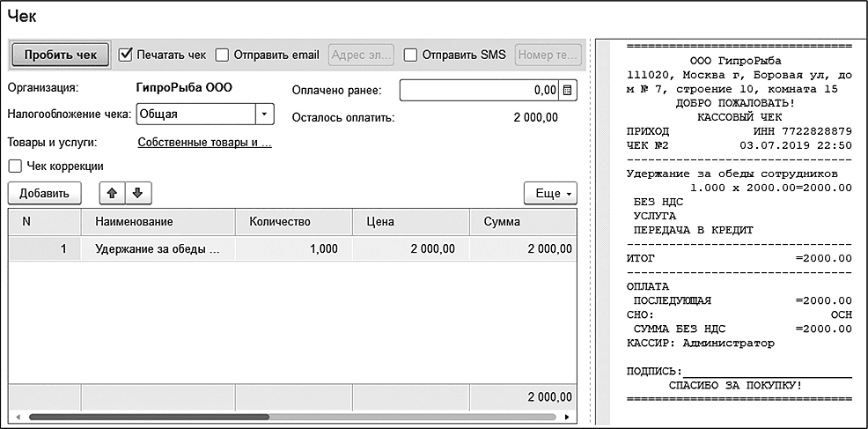Expand the Налогообложение чека dropdown arrow
868x429 pixels.
[263, 115]
